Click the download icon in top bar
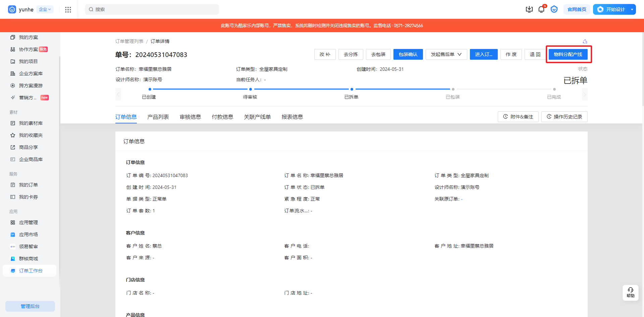The width and height of the screenshot is (644, 317). (x=529, y=9)
